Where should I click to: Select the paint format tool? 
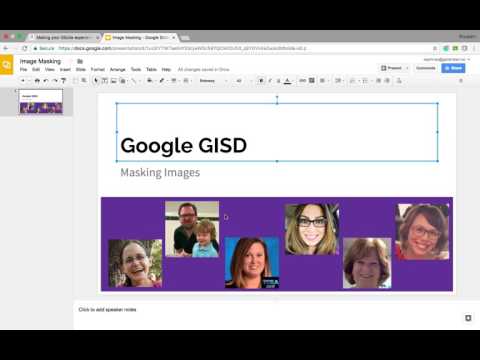63,81
